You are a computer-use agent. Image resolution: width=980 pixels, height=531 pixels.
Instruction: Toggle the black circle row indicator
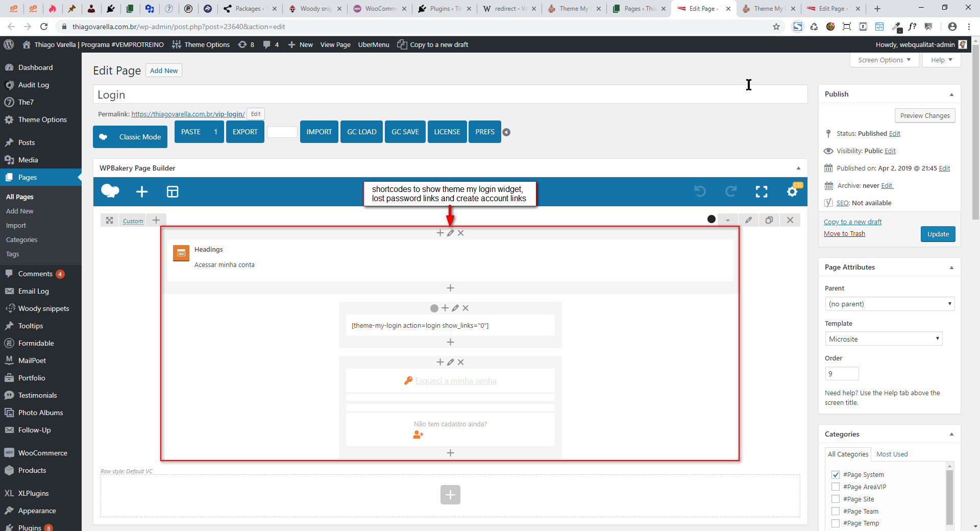tap(712, 219)
